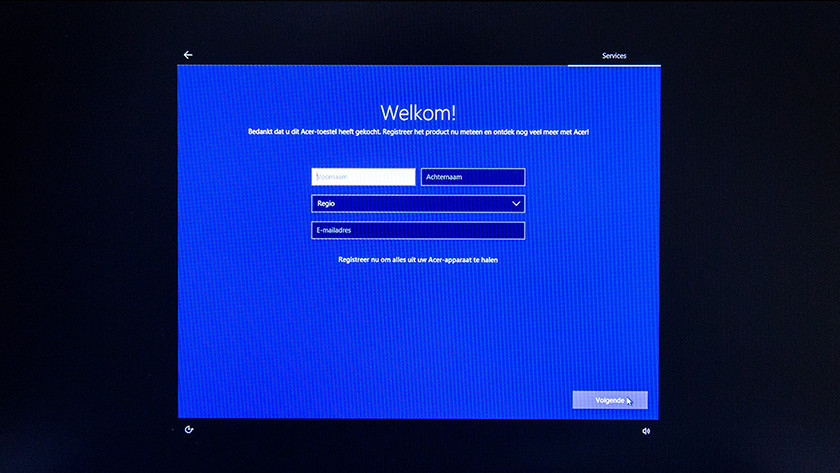Click the E-mailadres placeholder label

(x=334, y=230)
